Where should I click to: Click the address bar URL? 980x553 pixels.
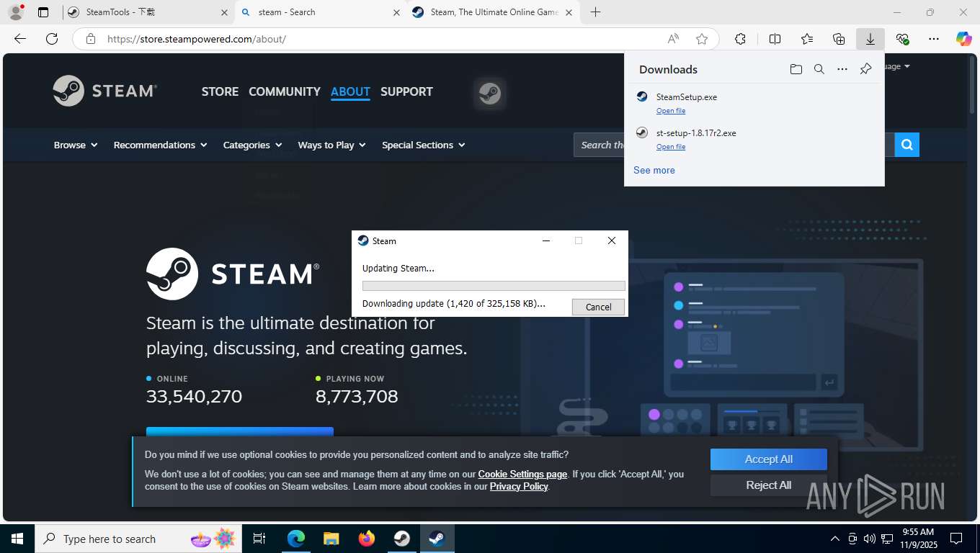[197, 39]
